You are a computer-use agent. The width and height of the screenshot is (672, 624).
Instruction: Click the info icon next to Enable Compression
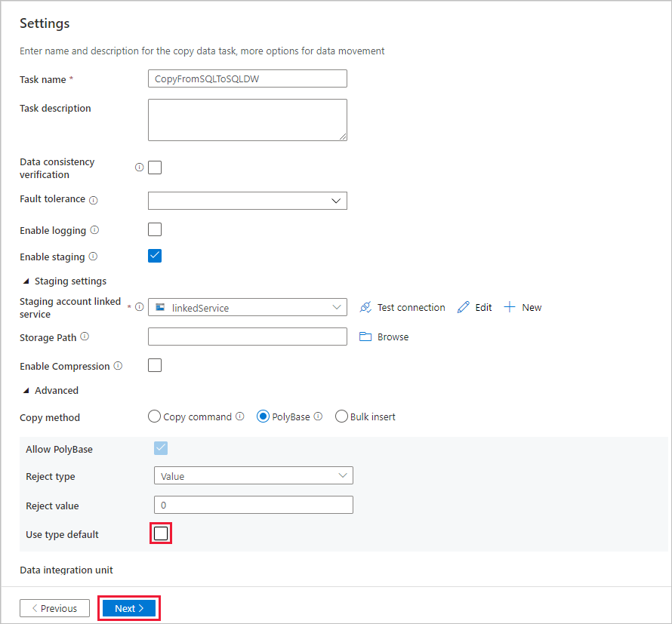tap(118, 366)
